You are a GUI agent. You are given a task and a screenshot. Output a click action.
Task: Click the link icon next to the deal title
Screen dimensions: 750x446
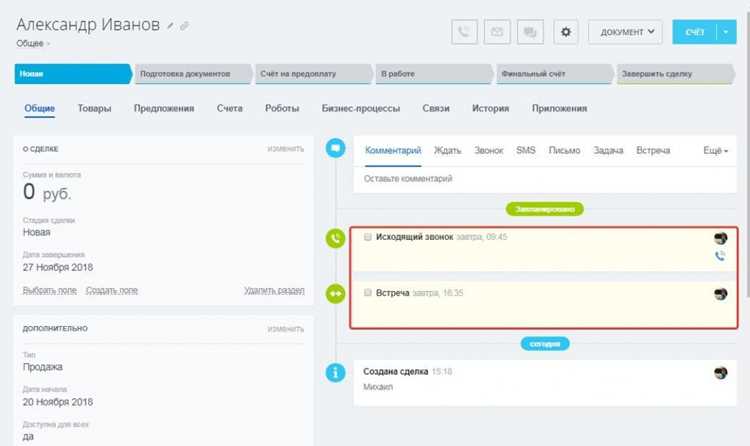[184, 26]
